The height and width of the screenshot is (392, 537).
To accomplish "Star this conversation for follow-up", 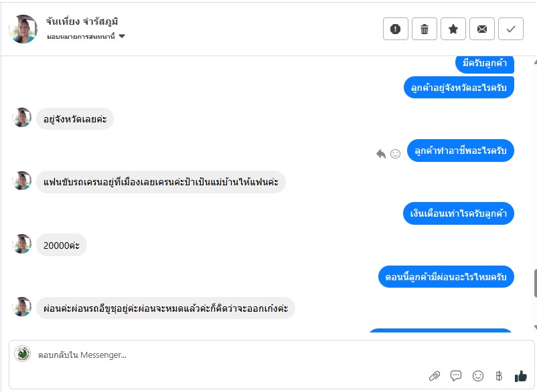I will (453, 29).
